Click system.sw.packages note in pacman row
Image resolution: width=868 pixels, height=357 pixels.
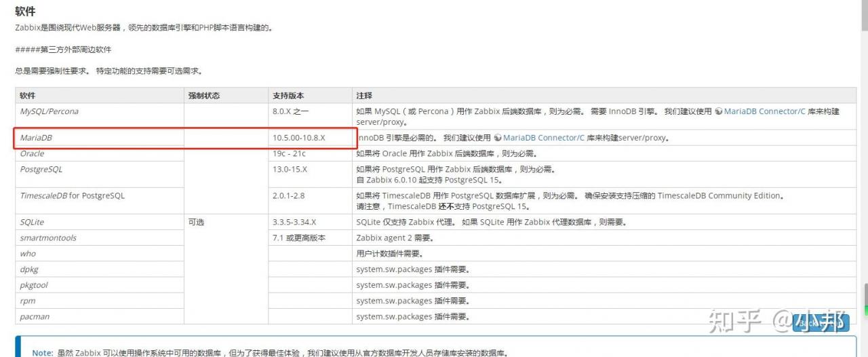pyautogui.click(x=412, y=316)
